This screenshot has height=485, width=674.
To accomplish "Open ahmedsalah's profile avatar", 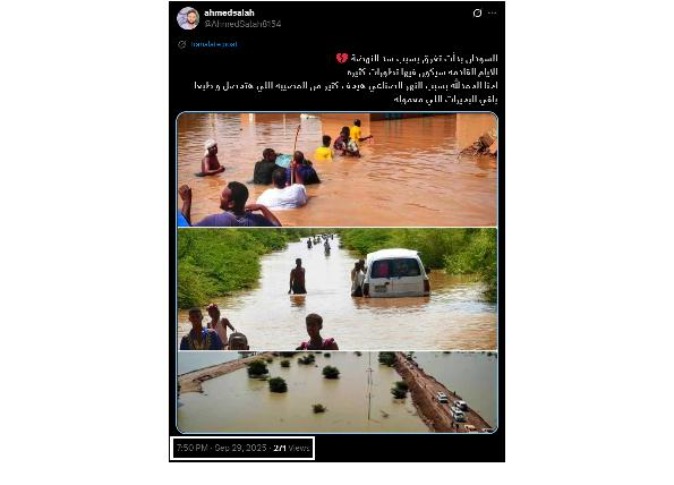I will (x=188, y=18).
